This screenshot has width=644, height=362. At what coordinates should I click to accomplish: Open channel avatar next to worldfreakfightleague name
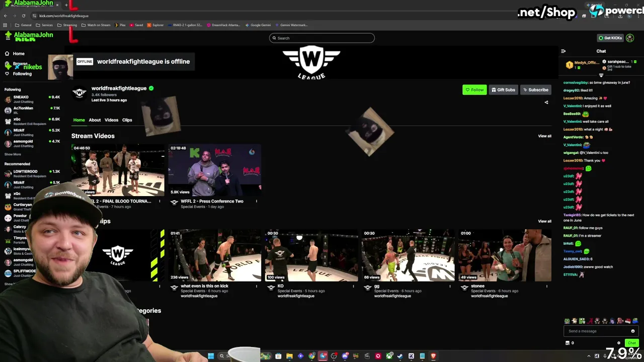(x=79, y=93)
